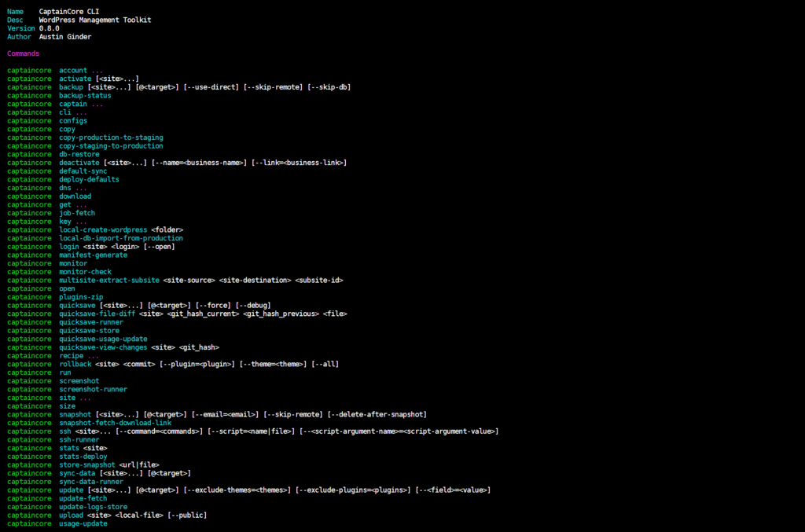805x532 pixels.
Task: Click the 'stats-deploy' command
Action: click(83, 457)
